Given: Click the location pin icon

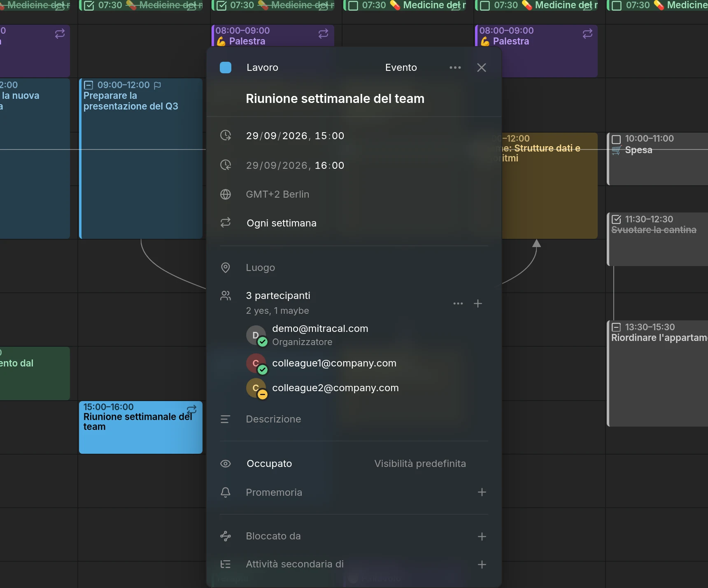Looking at the screenshot, I should [x=226, y=268].
